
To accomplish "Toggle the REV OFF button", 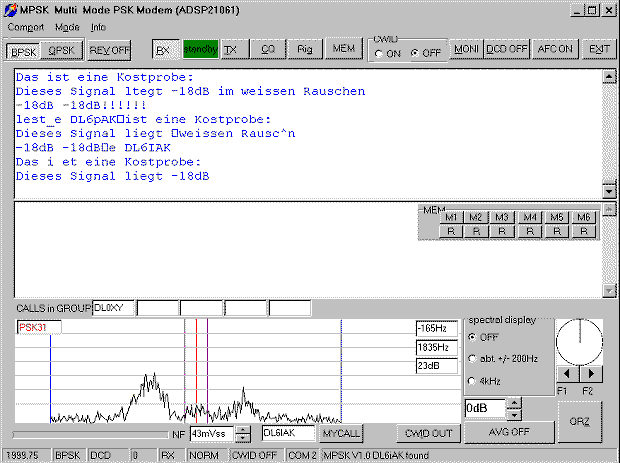I will point(109,49).
